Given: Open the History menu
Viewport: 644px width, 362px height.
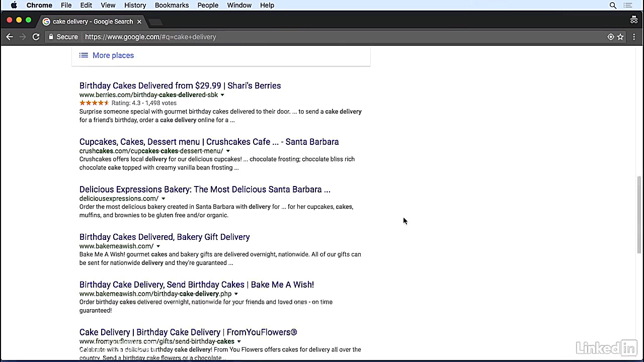Looking at the screenshot, I should [135, 5].
